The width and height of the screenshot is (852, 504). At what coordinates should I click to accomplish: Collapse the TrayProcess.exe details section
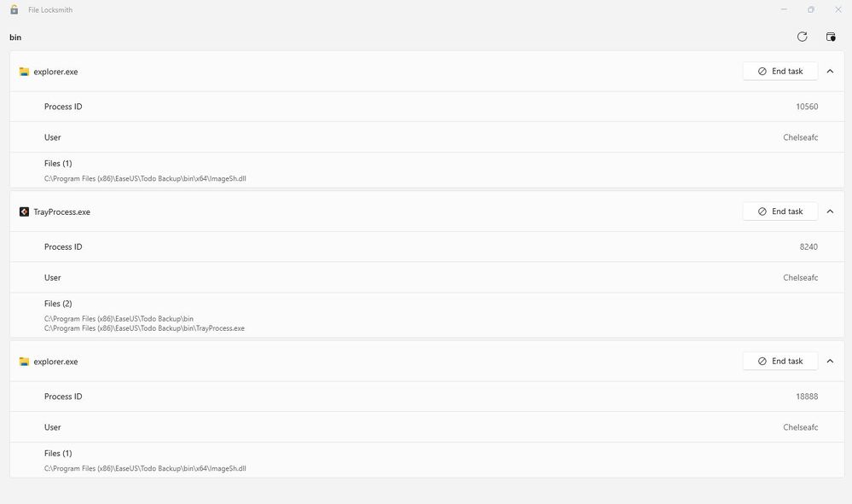[830, 211]
